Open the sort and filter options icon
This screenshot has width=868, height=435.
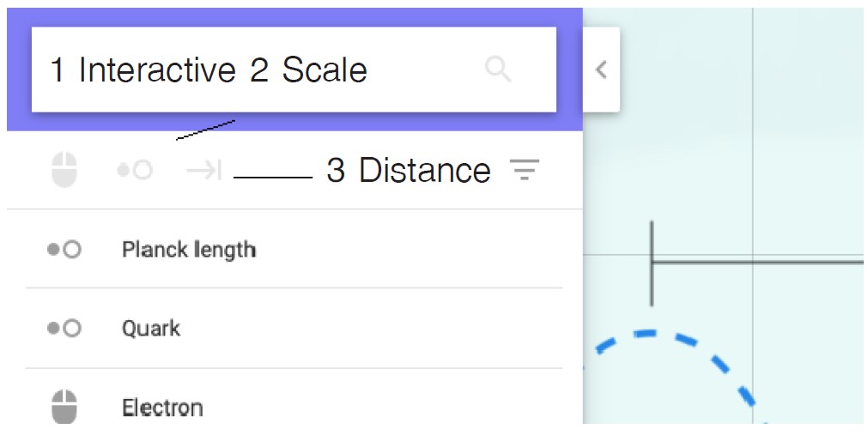click(x=523, y=171)
